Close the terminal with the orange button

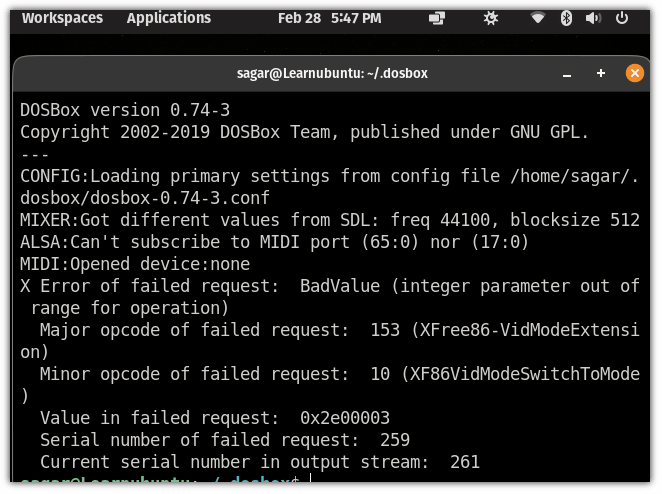click(634, 73)
